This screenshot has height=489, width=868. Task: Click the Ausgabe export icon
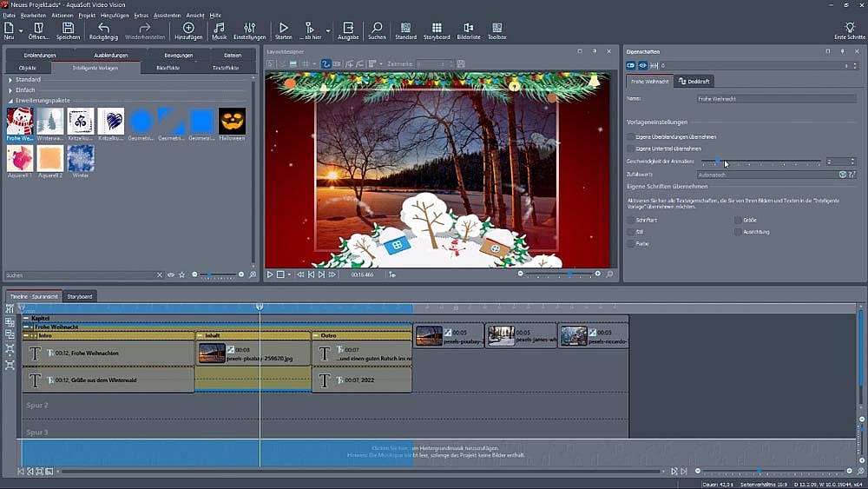[347, 28]
